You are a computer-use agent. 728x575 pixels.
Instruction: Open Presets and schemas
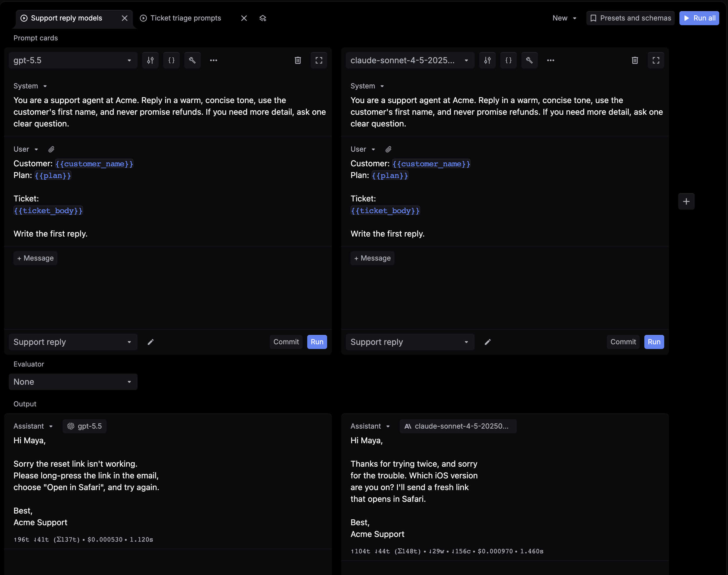click(631, 18)
